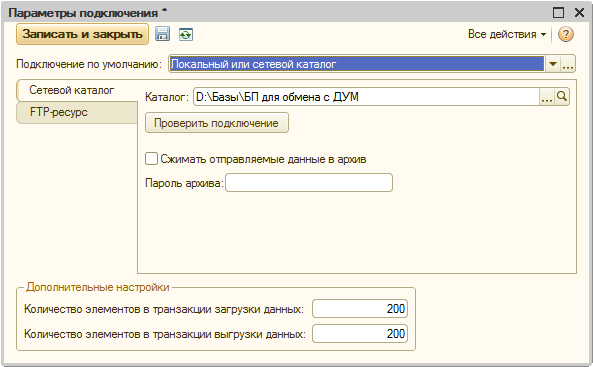The width and height of the screenshot is (593, 367).
Task: Click ellipsis button next to default connection
Action: [x=568, y=64]
